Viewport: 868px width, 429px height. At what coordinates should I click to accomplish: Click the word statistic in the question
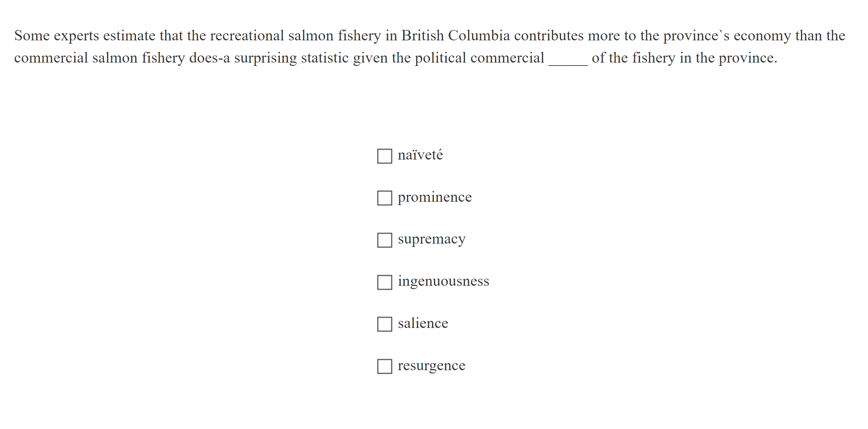coord(325,58)
